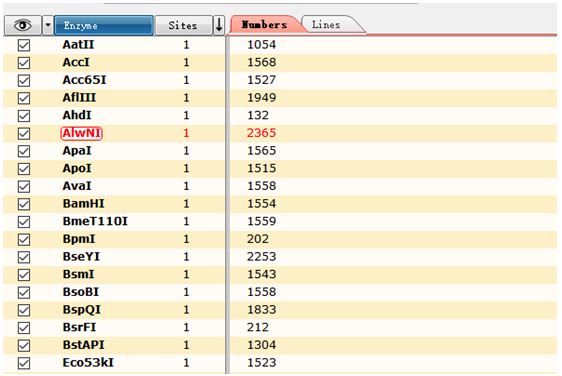Click cut position 212

(258, 327)
